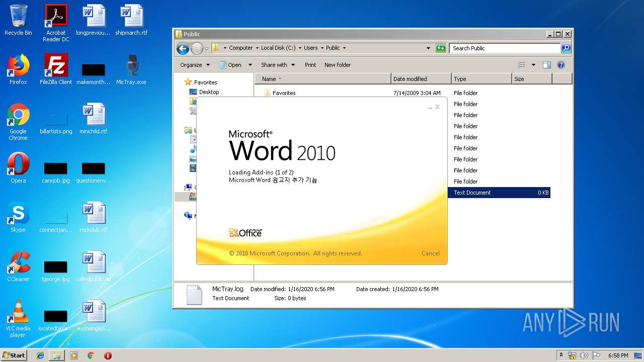Click Local Disk (C:) in breadcrumb
Screen dimensions: 644x362
(x=278, y=48)
